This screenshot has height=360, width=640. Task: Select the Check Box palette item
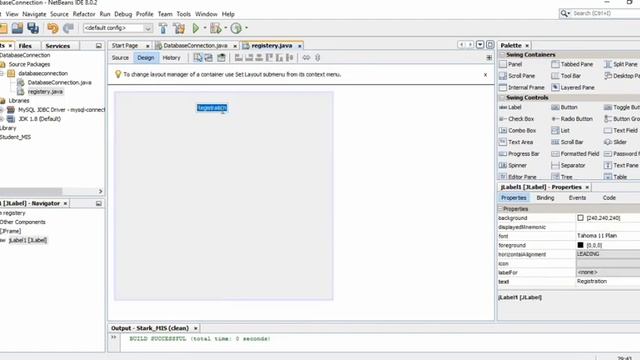click(516, 119)
